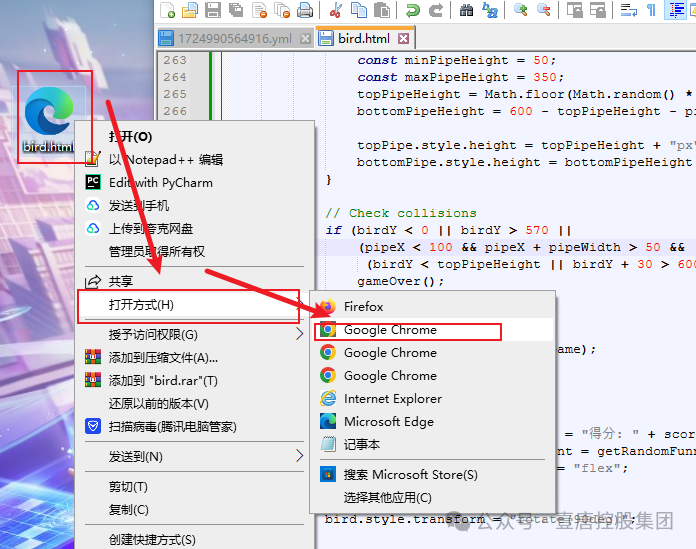Open Find with the binoculars icon
The image size is (696, 549).
tap(467, 9)
